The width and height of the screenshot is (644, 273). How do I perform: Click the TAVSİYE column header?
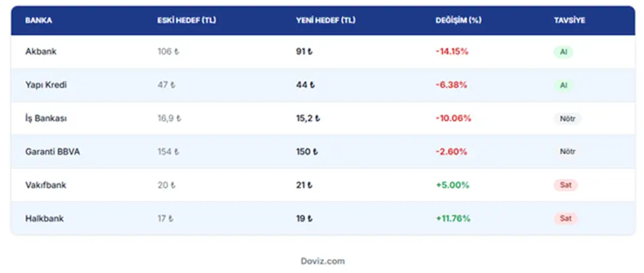click(x=569, y=20)
